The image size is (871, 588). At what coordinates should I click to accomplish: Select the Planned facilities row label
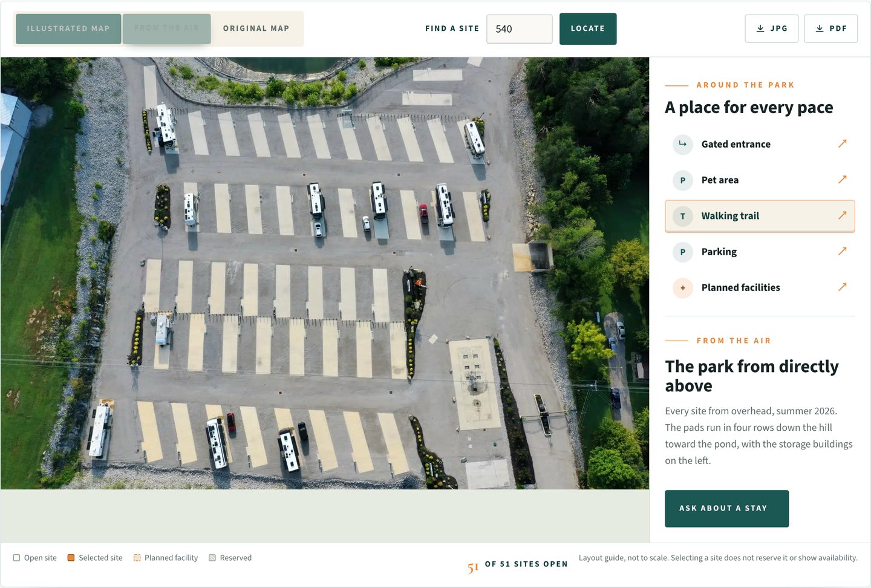(741, 287)
